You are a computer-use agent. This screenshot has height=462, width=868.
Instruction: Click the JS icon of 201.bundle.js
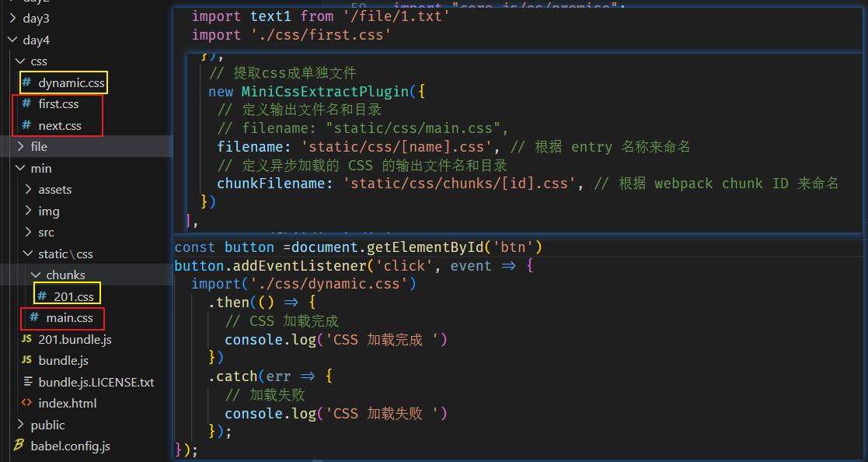[27, 339]
